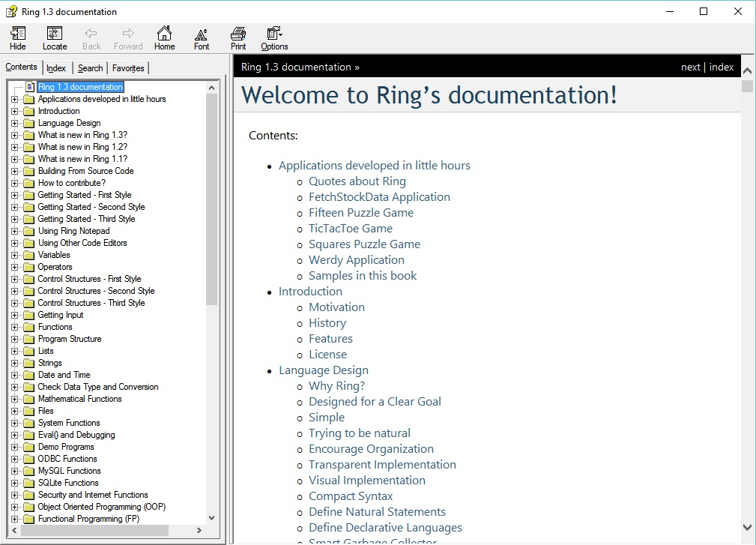Expand Check Data Type and Conversion node
756x545 pixels.
14,387
